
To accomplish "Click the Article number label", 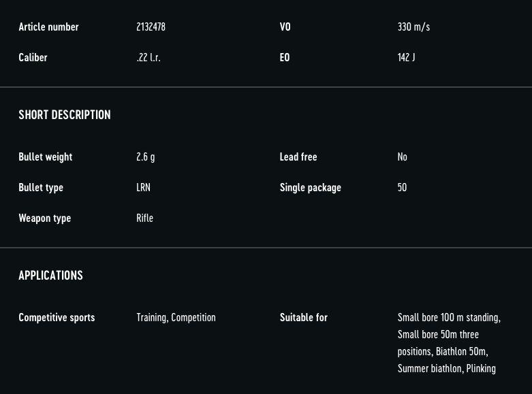I will click(x=48, y=27).
